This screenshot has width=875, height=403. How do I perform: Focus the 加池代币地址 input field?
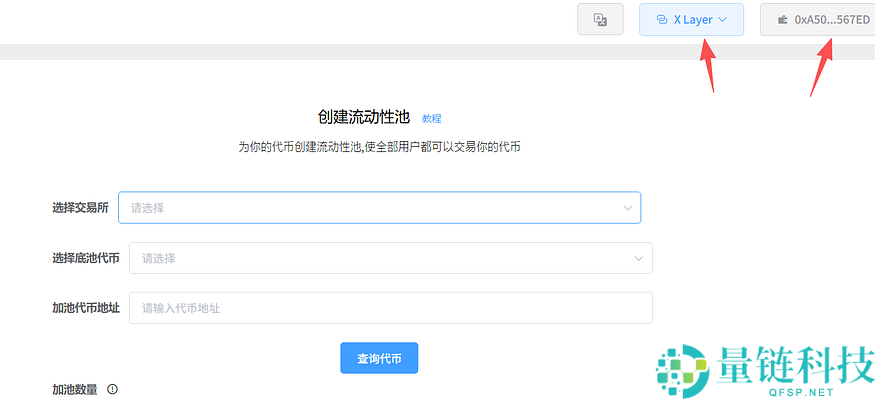pos(391,308)
